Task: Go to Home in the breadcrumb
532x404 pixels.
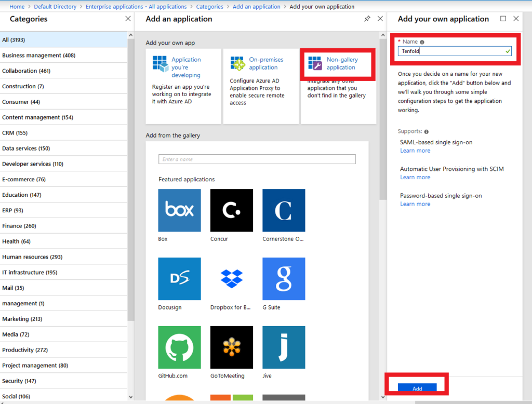Action: (x=17, y=6)
